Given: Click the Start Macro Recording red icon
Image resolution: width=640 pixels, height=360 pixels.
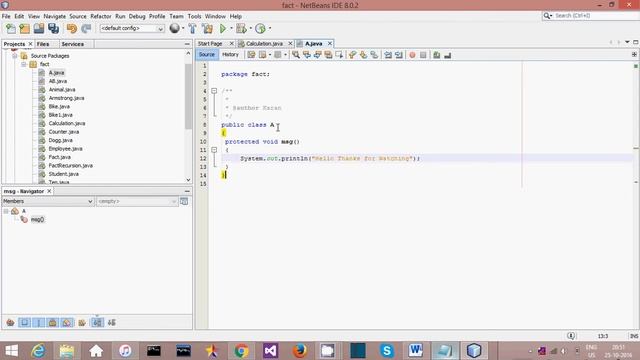Looking at the screenshot, I should click(x=412, y=55).
